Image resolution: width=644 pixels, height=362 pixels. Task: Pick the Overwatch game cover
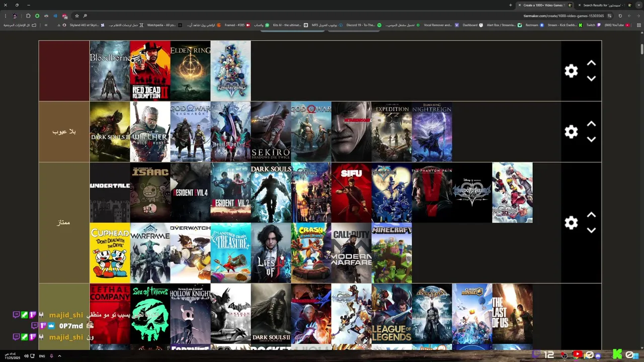click(190, 253)
